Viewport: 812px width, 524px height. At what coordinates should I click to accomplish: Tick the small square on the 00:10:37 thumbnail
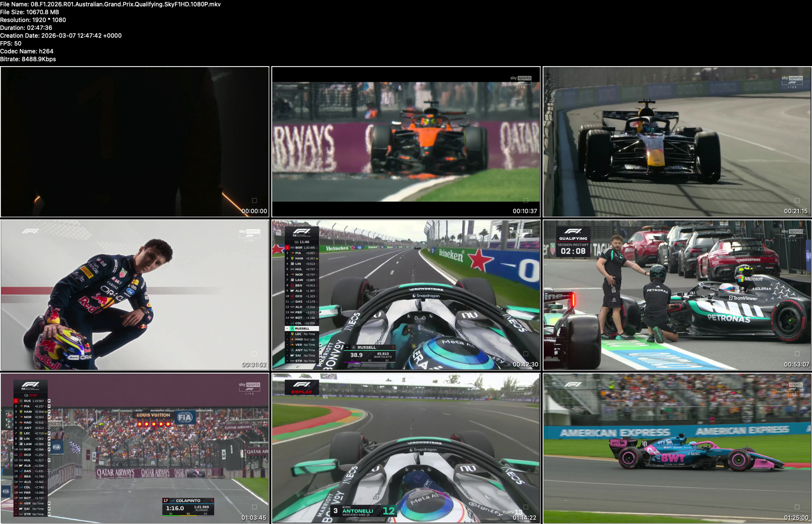point(525,200)
